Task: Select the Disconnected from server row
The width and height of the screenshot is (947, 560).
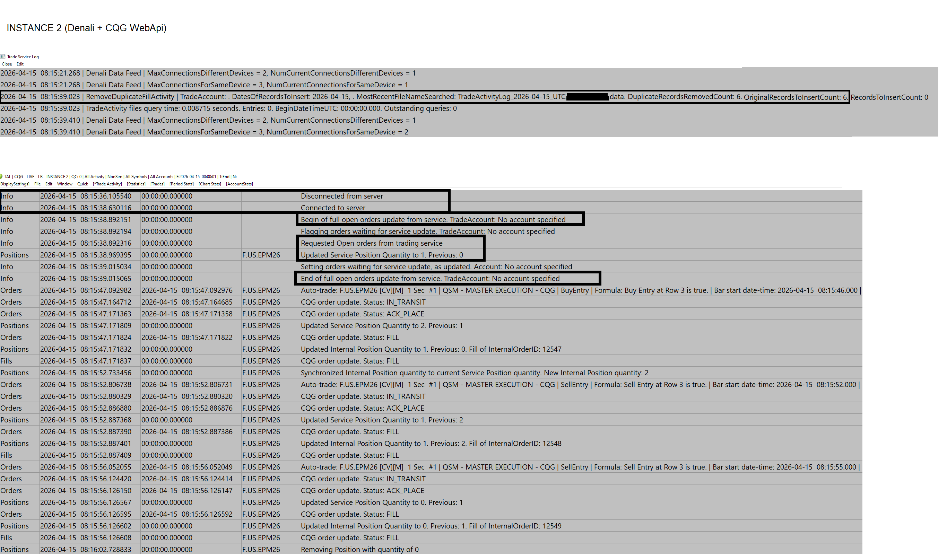Action: pyautogui.click(x=341, y=196)
